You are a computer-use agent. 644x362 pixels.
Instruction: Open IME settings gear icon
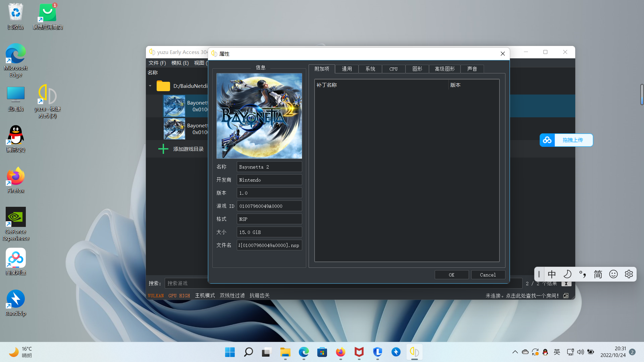click(x=629, y=275)
